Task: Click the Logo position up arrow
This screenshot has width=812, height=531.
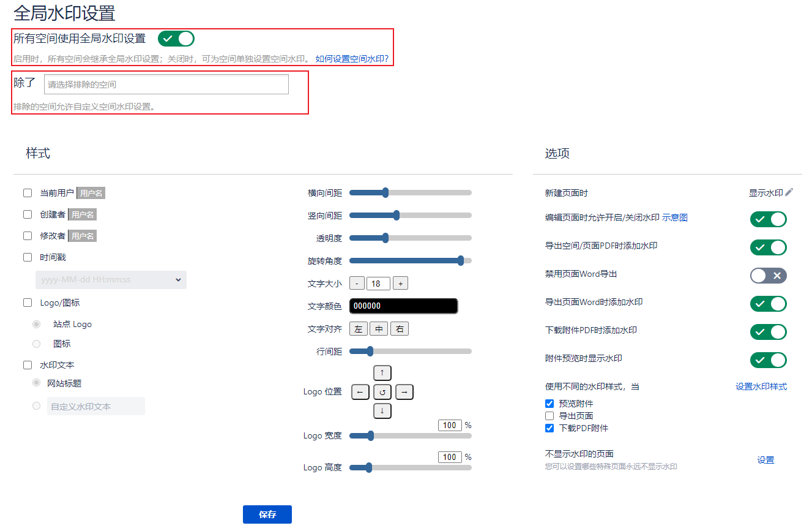Action: 382,372
